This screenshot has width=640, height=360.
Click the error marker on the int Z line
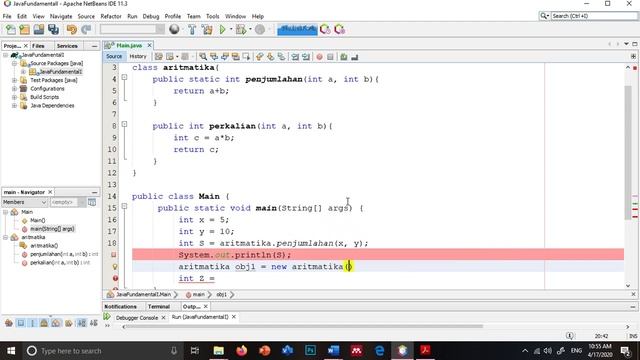point(115,278)
